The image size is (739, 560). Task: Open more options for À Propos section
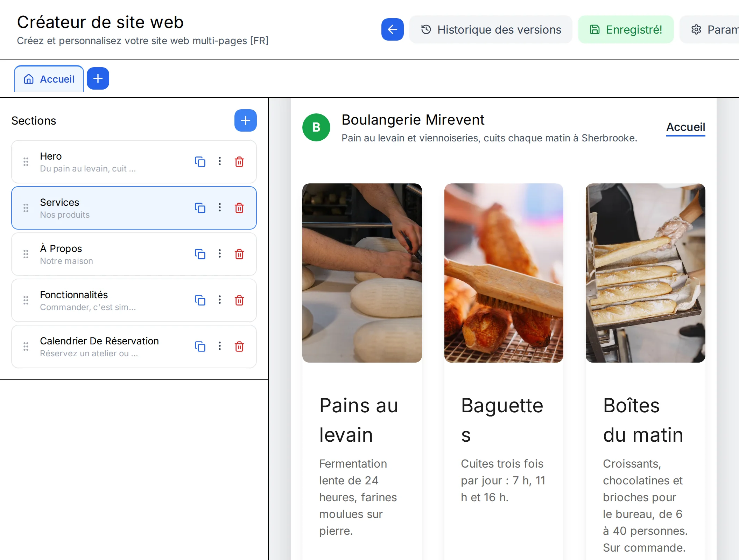220,254
